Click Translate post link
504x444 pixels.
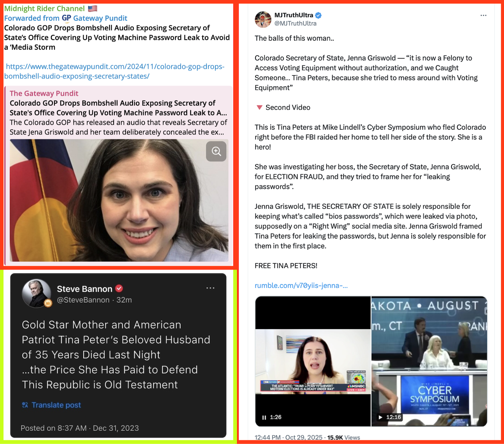56,405
